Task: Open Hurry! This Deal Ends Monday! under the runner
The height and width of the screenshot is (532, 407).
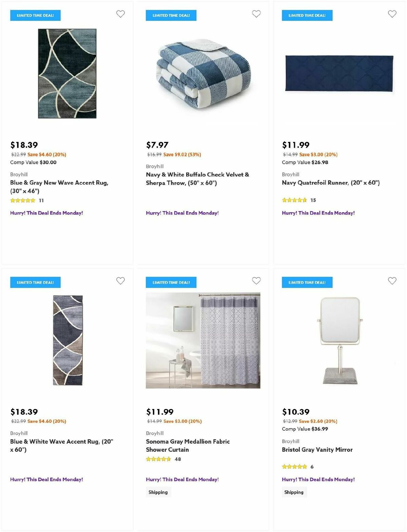Action: coord(318,213)
